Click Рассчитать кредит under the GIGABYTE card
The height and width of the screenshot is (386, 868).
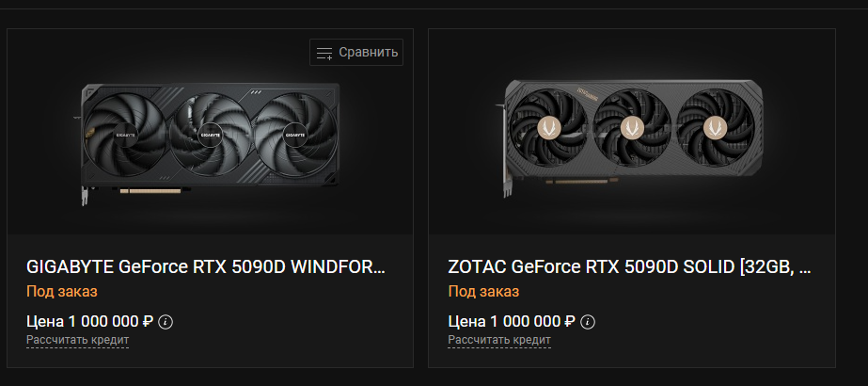coord(77,340)
